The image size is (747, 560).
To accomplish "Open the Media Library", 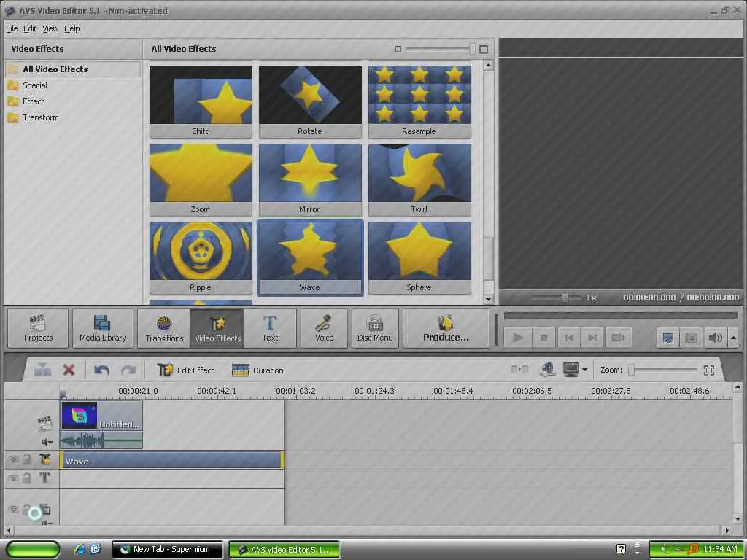I will coord(103,329).
